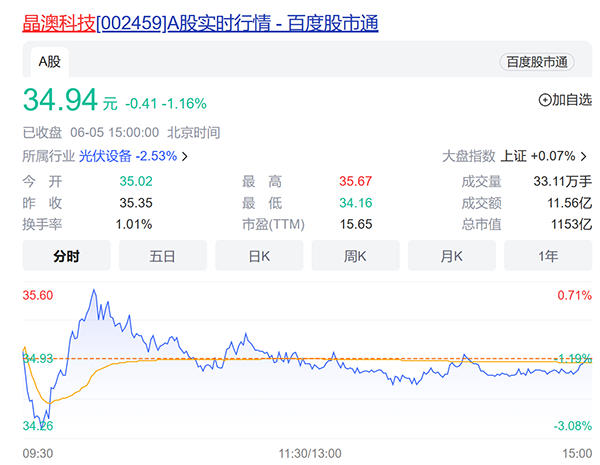This screenshot has width=600, height=465.
Task: Expand industry details arrow after -2.53%
Action: 184,157
